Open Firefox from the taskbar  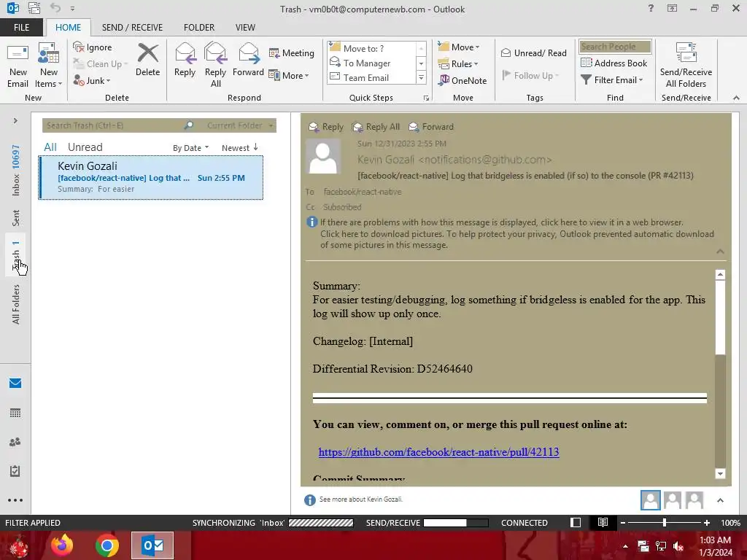(x=63, y=545)
